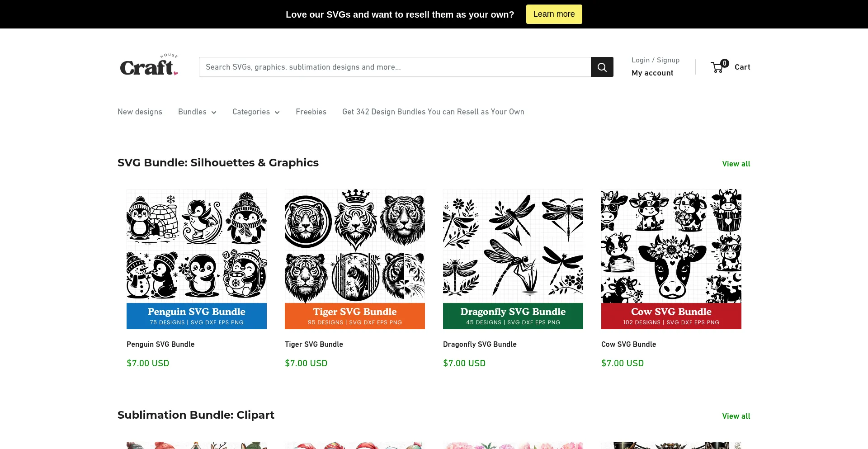Open the Cow SVG Bundle thumbnail
Image resolution: width=868 pixels, height=449 pixels.
671,259
